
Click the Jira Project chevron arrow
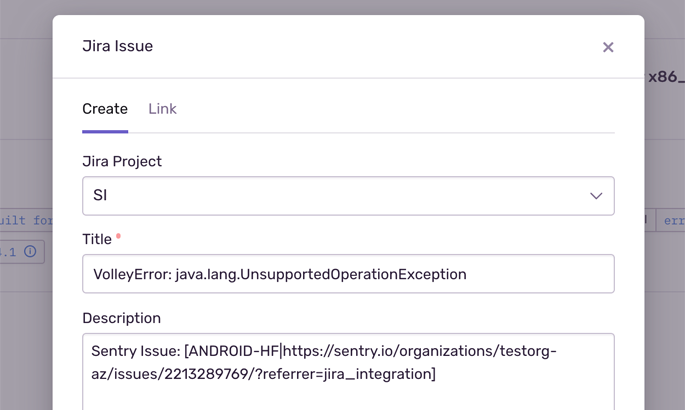tap(596, 196)
